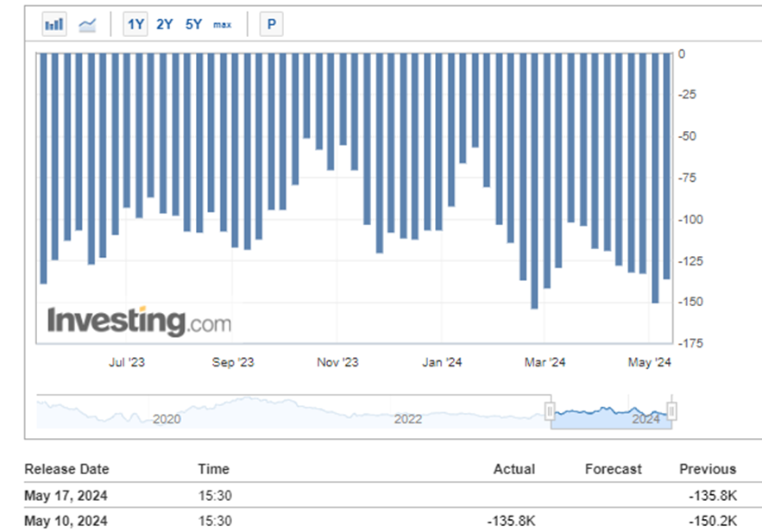Screen dimensions: 762x532
Task: Click the -100 y-axis label
Action: point(690,219)
